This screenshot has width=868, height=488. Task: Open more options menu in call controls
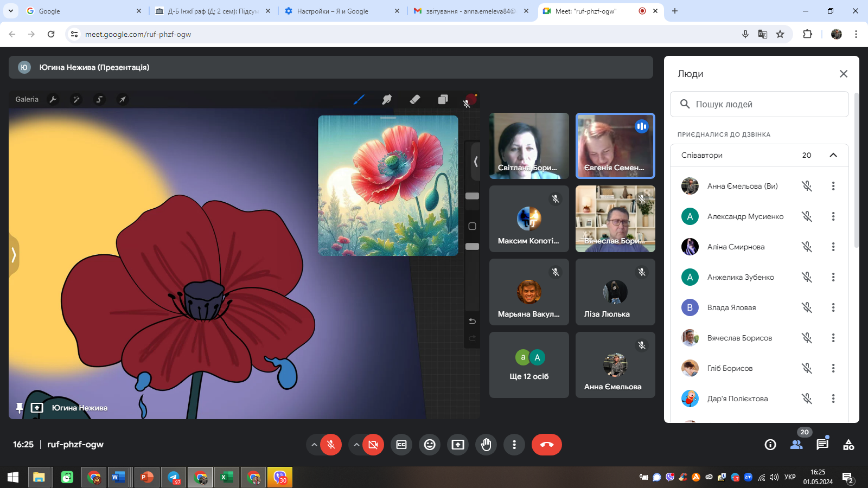pyautogui.click(x=514, y=445)
